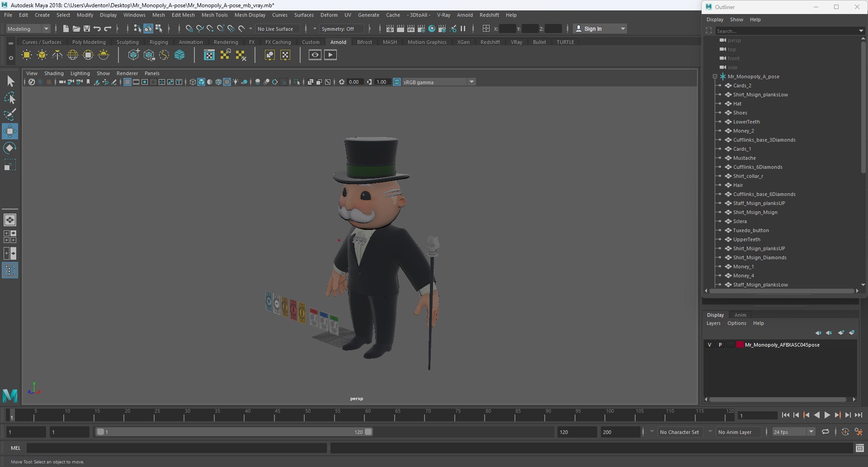Create a layer from selected objects
The image size is (868, 467).
tap(852, 333)
